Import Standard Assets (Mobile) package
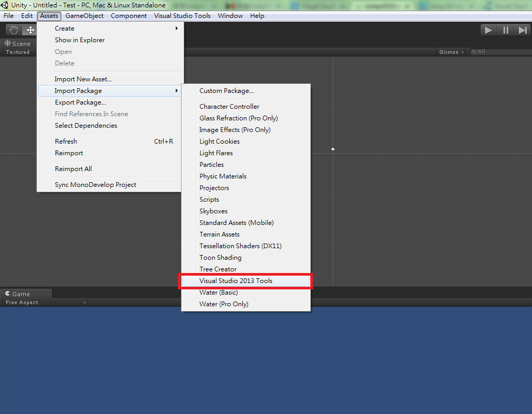 coord(246,223)
